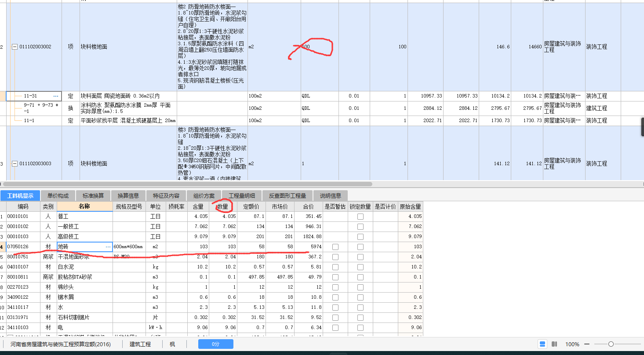Switch to the 反查图形工程量 tab
644x355 pixels.
tap(287, 196)
